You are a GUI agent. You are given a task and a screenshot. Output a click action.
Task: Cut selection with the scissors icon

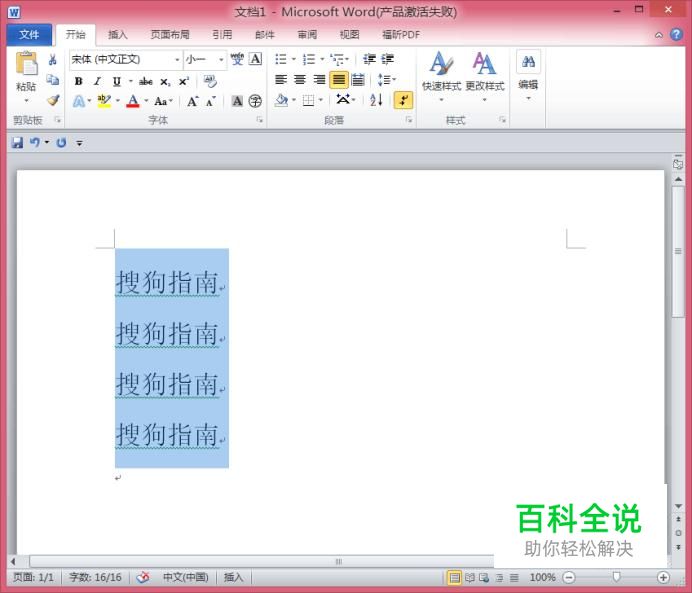point(53,60)
